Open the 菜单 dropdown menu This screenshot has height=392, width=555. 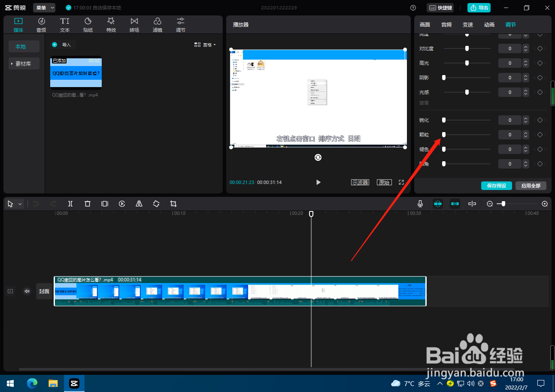pyautogui.click(x=44, y=8)
